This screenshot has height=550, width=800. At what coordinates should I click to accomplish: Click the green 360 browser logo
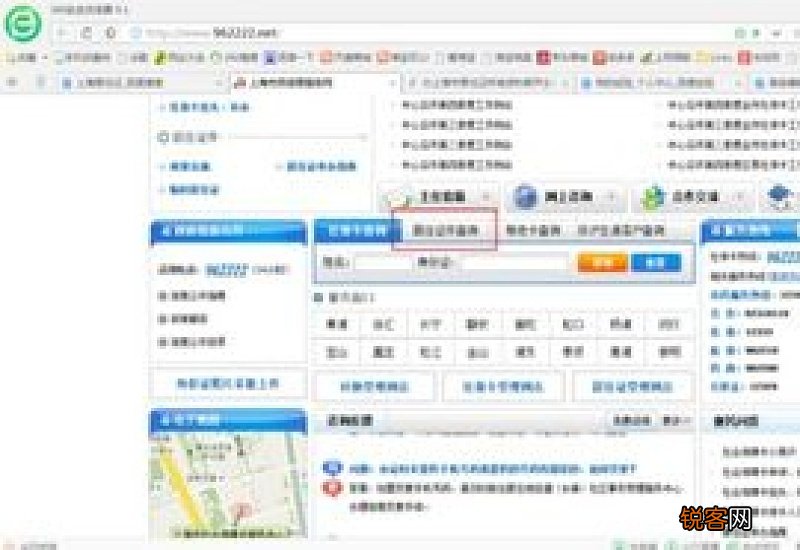tap(22, 24)
